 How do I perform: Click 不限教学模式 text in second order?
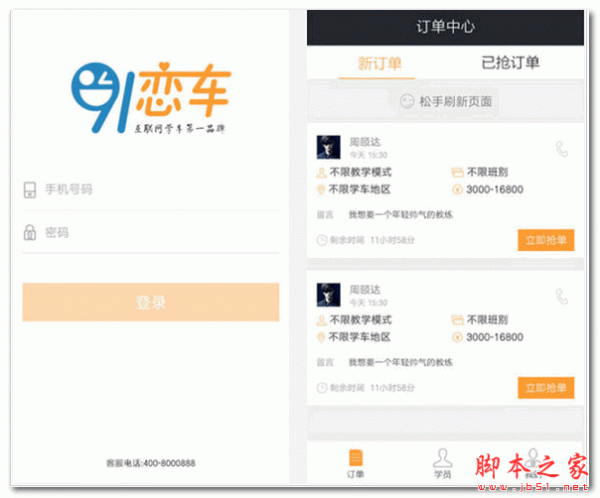pyautogui.click(x=361, y=320)
